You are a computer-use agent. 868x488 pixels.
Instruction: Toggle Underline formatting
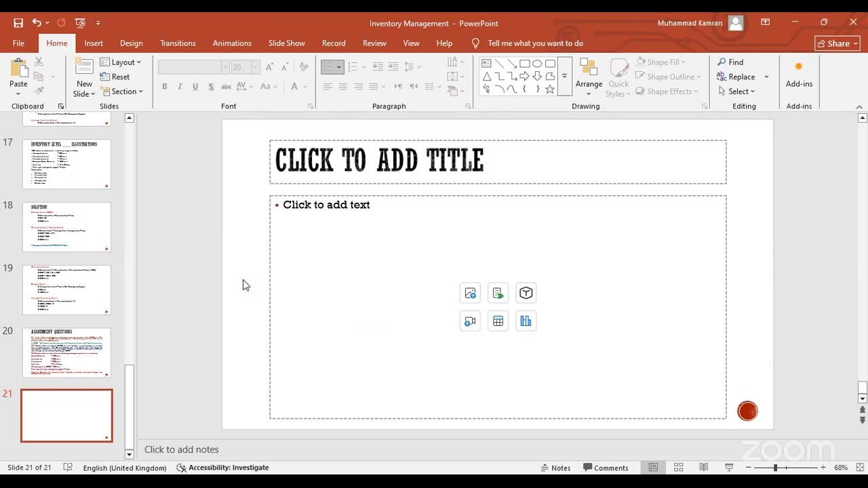tap(195, 86)
